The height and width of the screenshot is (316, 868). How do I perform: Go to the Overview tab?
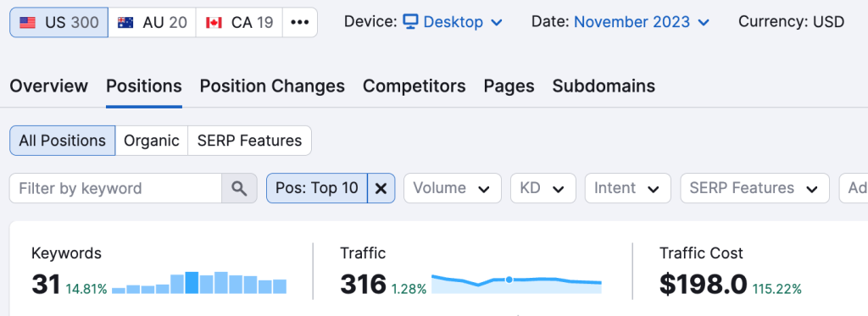click(x=48, y=86)
